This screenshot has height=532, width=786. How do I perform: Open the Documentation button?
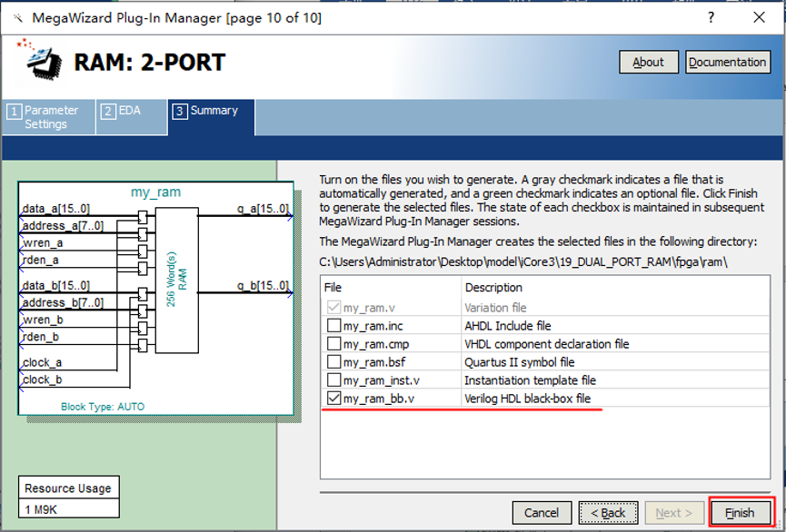pyautogui.click(x=727, y=62)
